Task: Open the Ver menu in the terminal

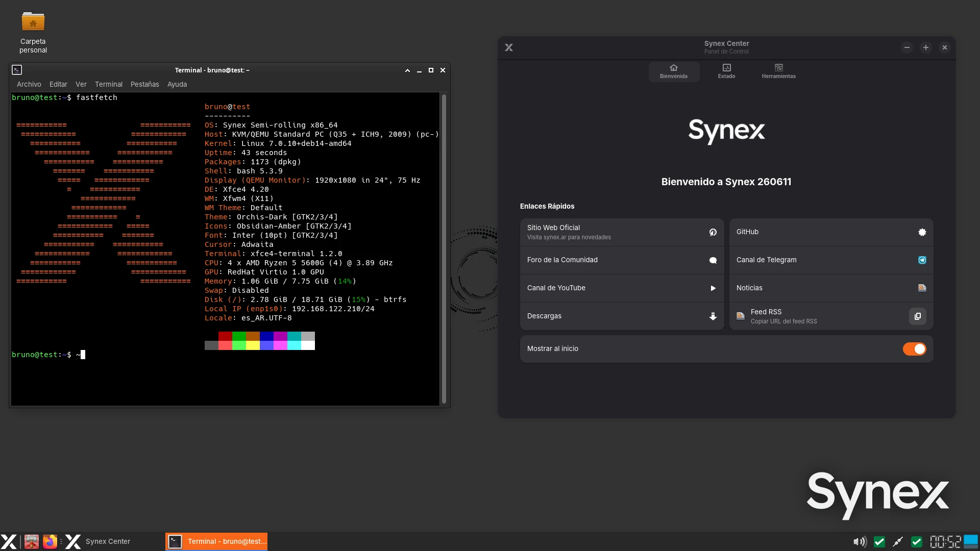Action: click(x=81, y=84)
